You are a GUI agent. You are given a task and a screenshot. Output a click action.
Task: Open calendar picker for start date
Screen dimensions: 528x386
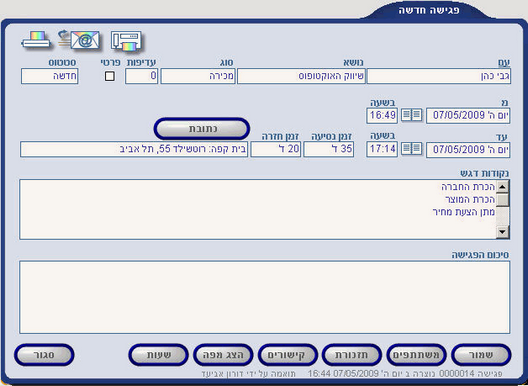click(412, 115)
